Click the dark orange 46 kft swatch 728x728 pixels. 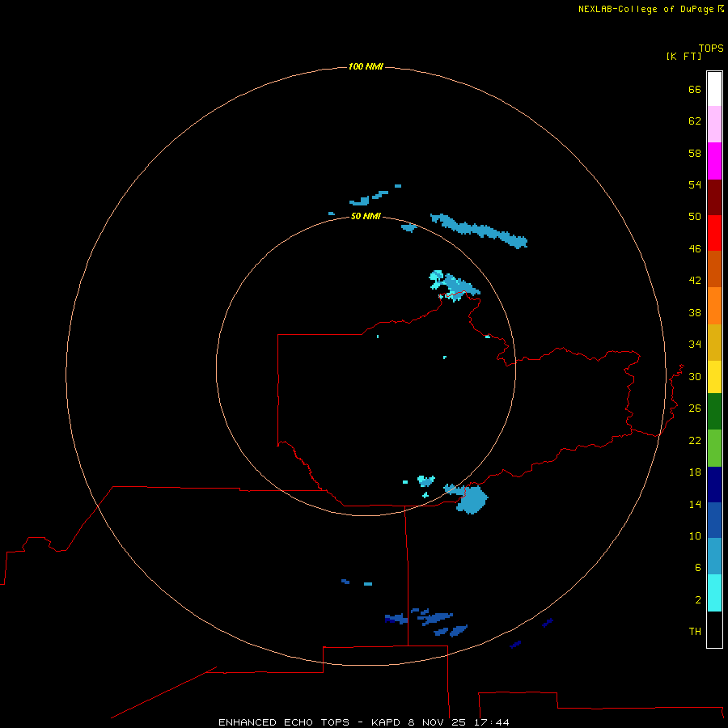714,269
